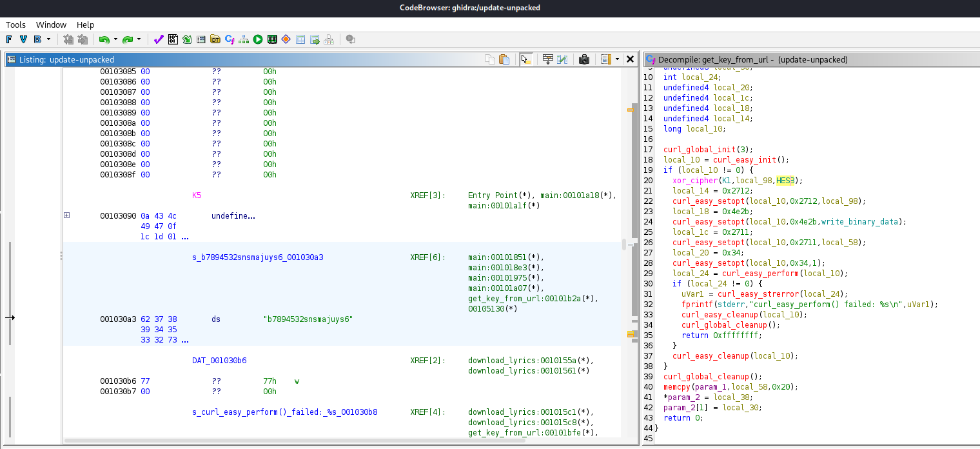Click the table with green arrow icon

point(315,39)
